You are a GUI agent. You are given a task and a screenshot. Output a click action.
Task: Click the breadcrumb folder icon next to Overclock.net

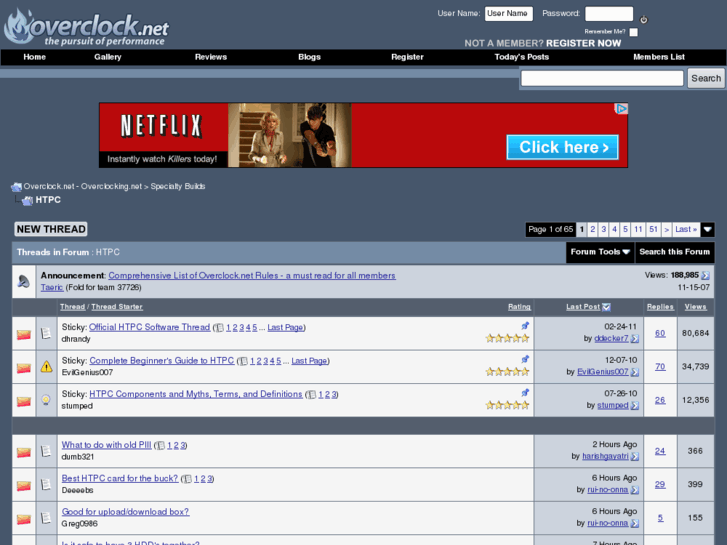[x=16, y=187]
